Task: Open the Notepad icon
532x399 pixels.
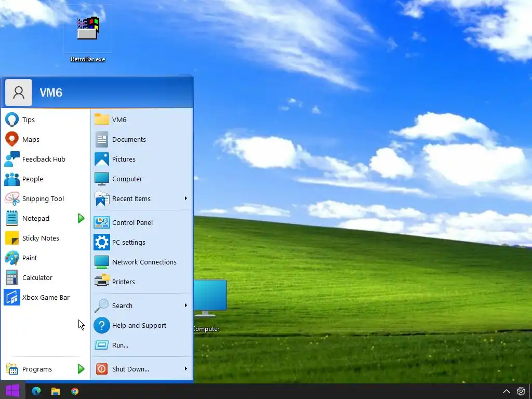Action: [x=12, y=218]
